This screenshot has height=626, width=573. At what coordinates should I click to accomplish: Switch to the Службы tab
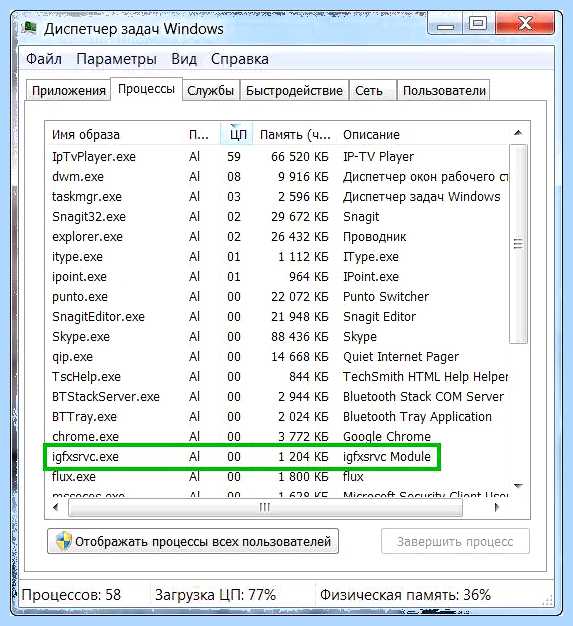click(x=210, y=91)
